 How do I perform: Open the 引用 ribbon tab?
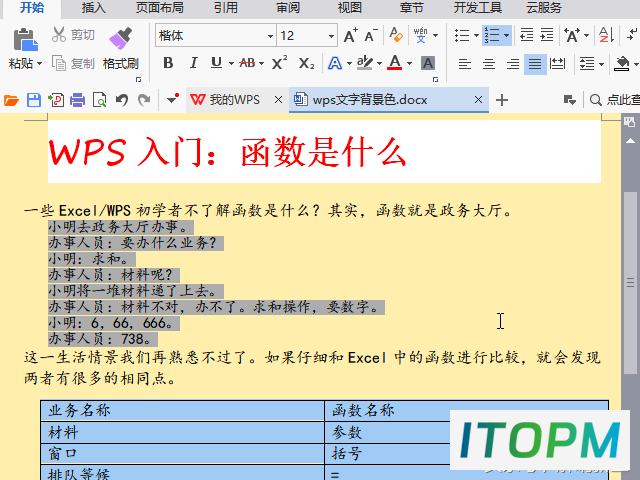[x=226, y=7]
